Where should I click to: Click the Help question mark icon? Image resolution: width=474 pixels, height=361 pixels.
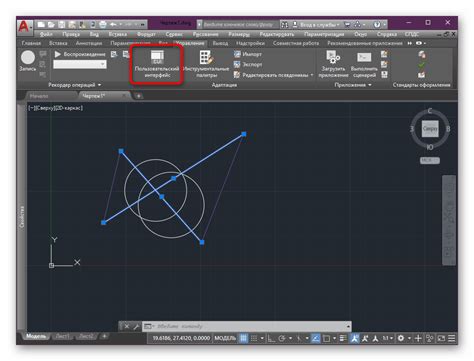coord(377,25)
